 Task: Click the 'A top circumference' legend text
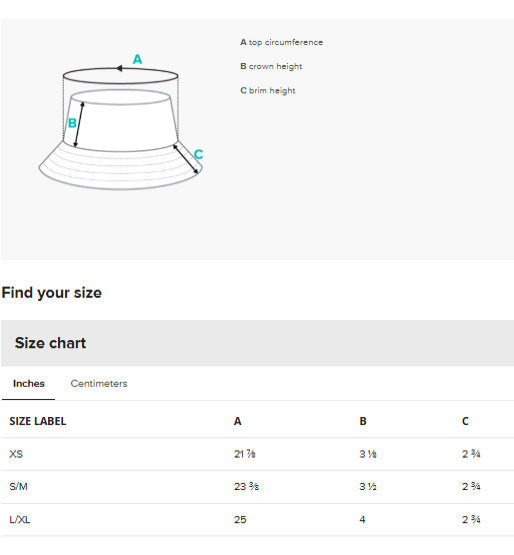click(x=281, y=42)
